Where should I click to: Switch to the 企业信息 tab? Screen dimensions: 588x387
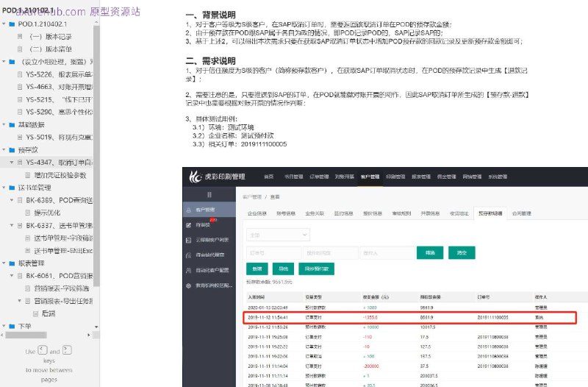pyautogui.click(x=257, y=213)
